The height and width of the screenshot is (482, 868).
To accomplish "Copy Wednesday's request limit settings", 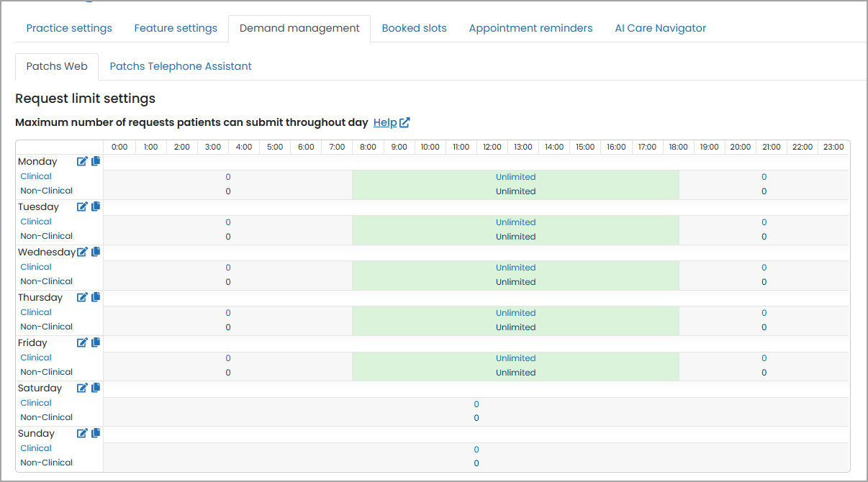I will tap(96, 252).
